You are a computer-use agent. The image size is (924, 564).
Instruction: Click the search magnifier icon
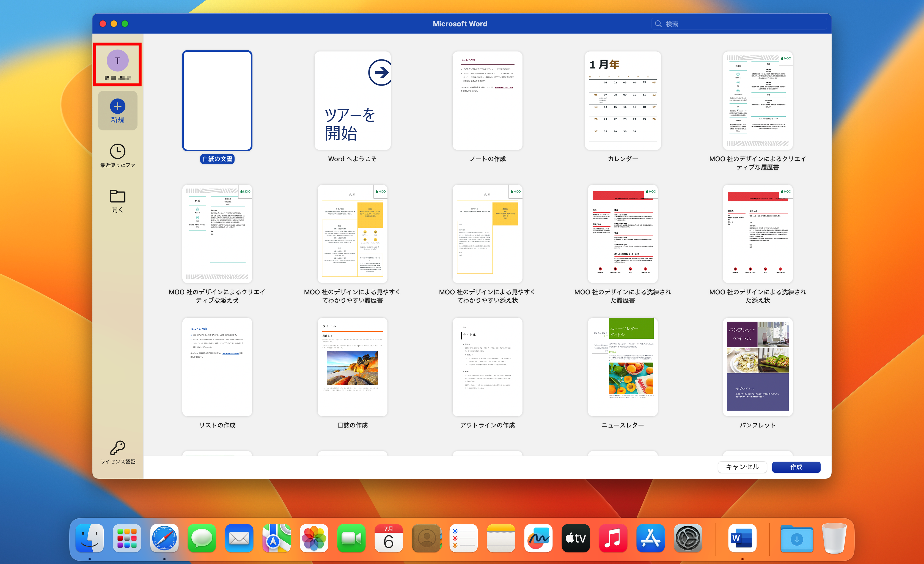658,24
